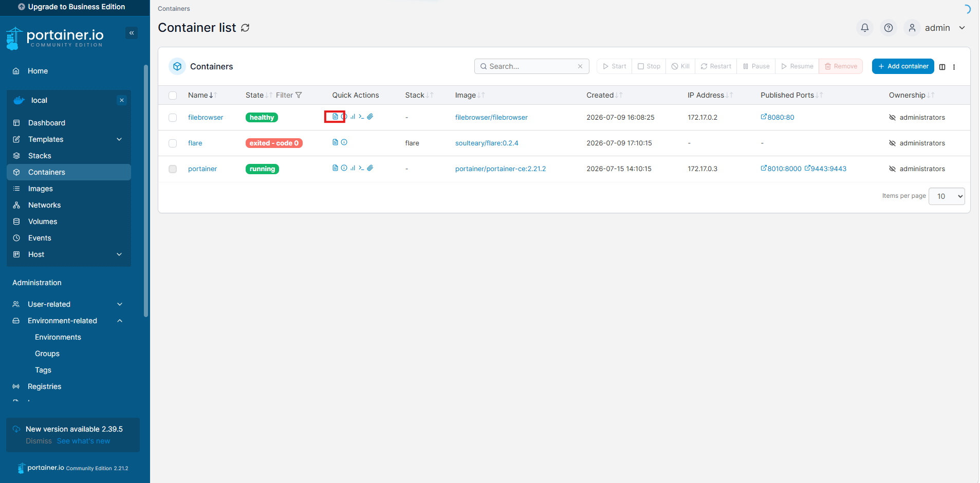This screenshot has height=483, width=980.
Task: Click the IP address 172.17.0.3
Action: coord(702,169)
